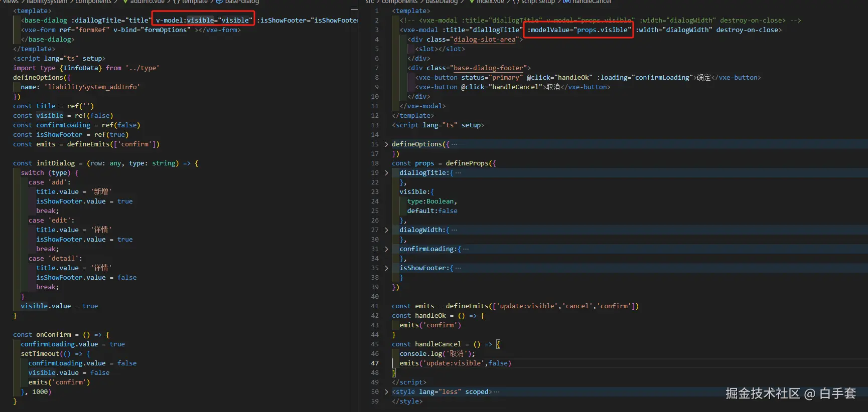The width and height of the screenshot is (868, 412).
Task: Click the dialog-slot-area class name
Action: 485,40
